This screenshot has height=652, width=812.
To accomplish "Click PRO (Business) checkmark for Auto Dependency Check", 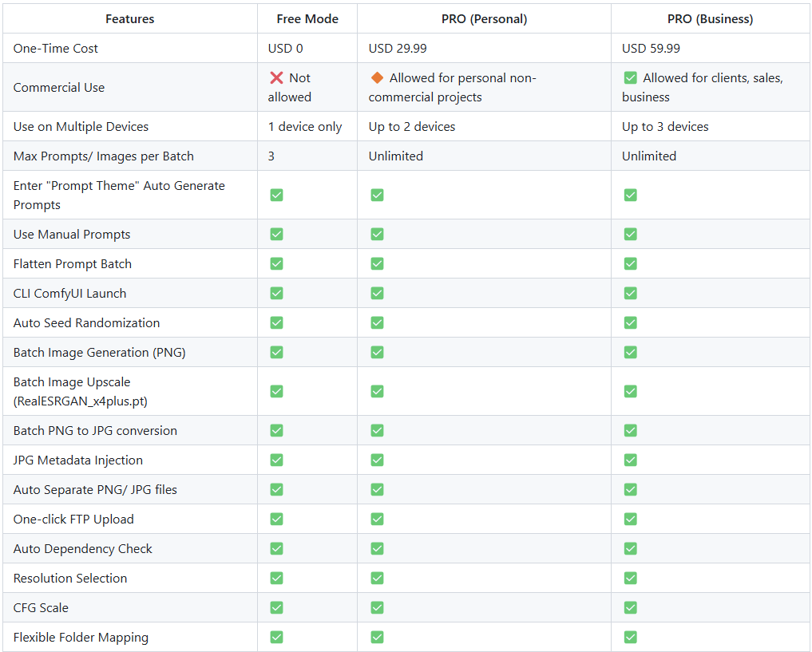I will [x=630, y=549].
